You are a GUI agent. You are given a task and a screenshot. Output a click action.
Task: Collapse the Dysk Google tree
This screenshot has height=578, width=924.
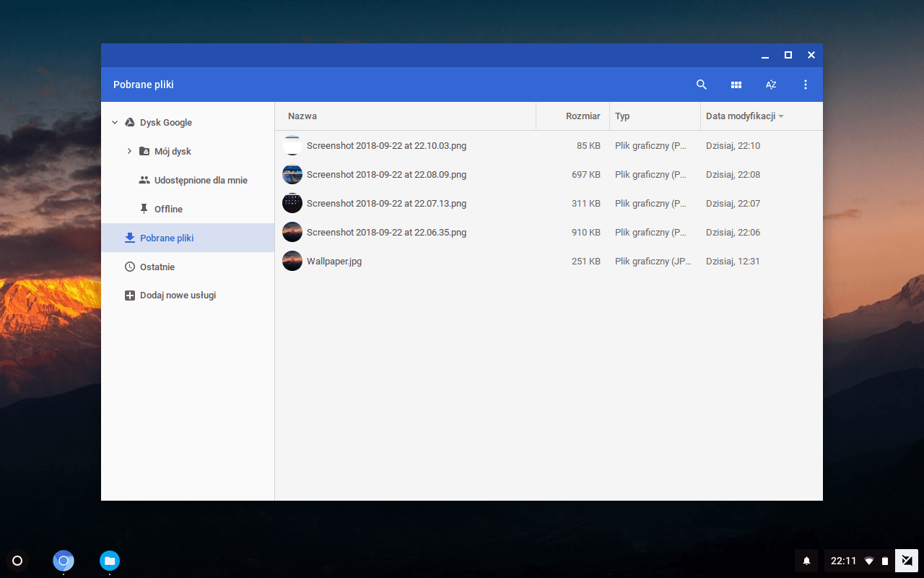pyautogui.click(x=115, y=123)
